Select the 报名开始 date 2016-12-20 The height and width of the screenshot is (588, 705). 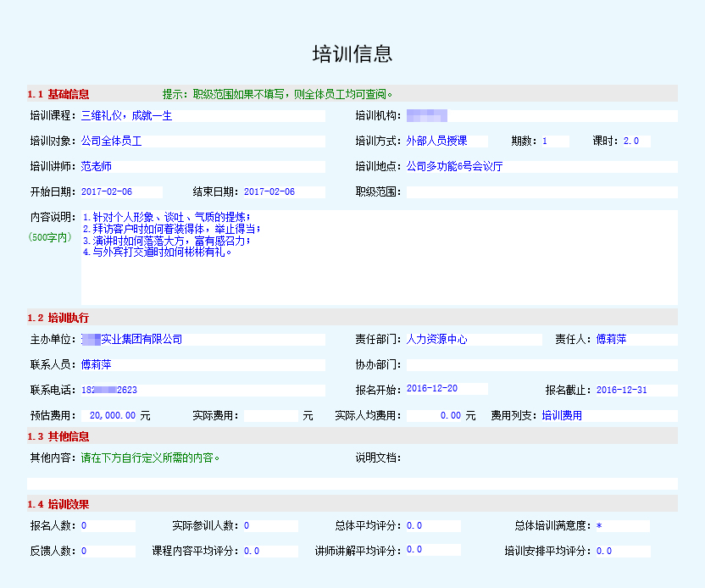click(x=447, y=389)
